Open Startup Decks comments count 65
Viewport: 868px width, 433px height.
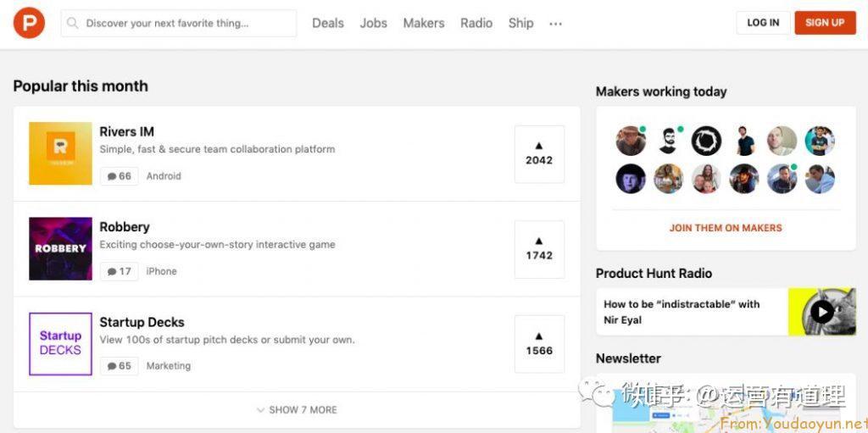119,366
